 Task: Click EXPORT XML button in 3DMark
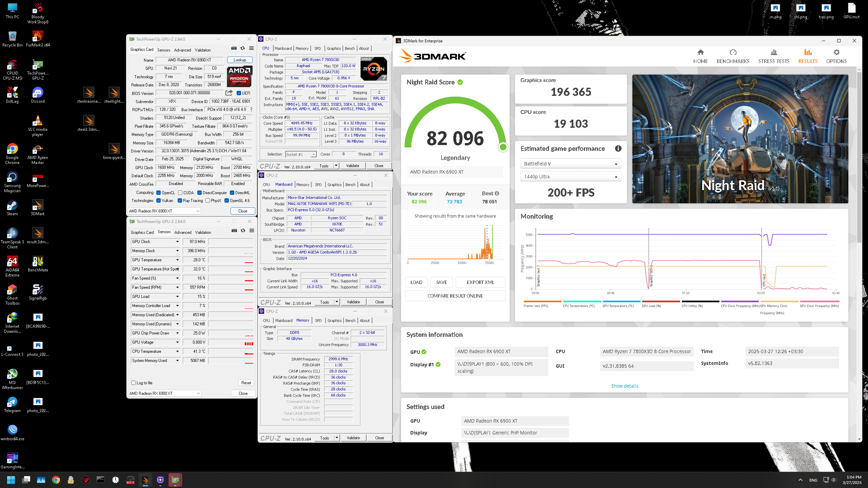480,282
